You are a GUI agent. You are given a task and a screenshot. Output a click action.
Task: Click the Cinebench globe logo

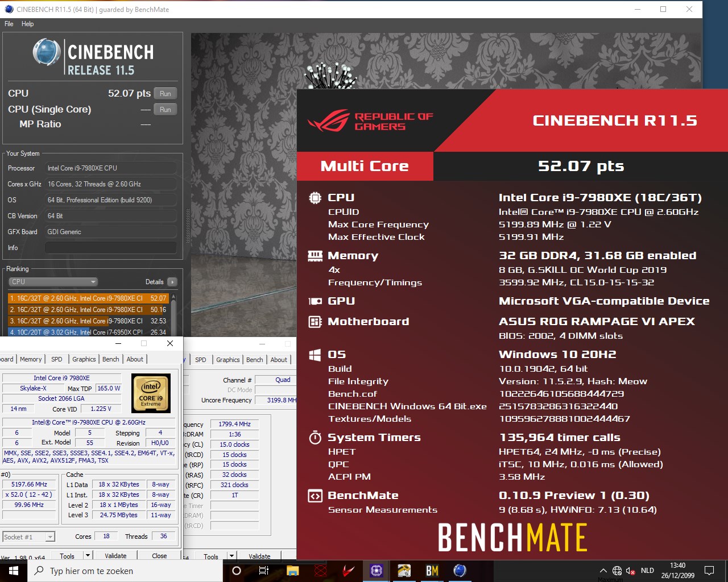click(x=47, y=52)
